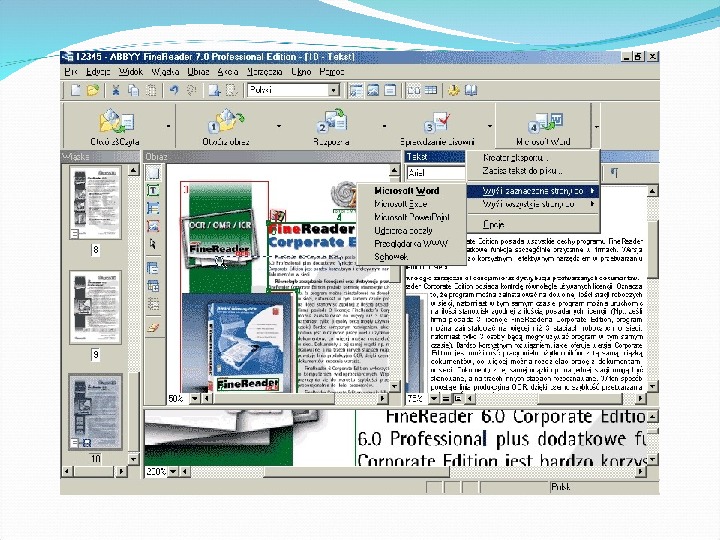Open the Okno menu
Viewport: 720px width, 540px height.
pos(301,72)
